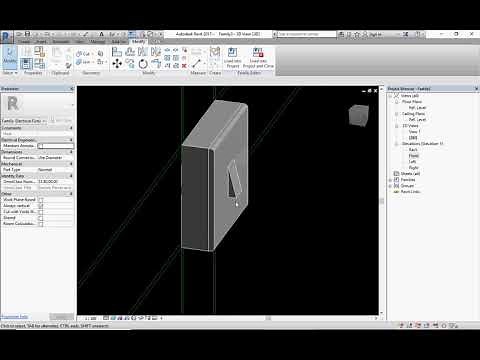Click the Move tool icon
Screen dimensions: 480x360
[117, 63]
